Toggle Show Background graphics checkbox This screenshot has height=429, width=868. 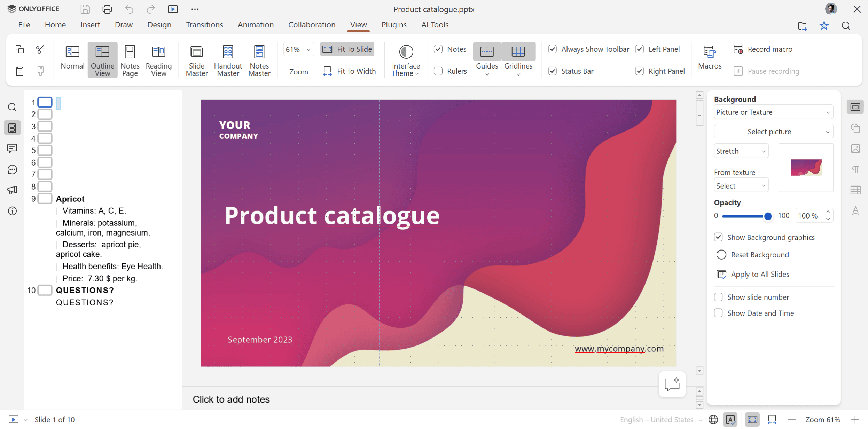click(718, 237)
